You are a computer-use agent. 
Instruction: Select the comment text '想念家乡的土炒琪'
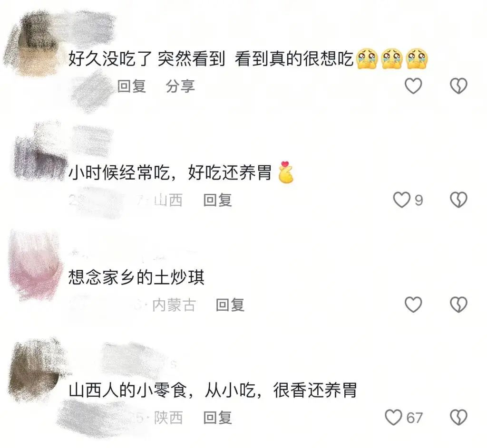point(136,277)
